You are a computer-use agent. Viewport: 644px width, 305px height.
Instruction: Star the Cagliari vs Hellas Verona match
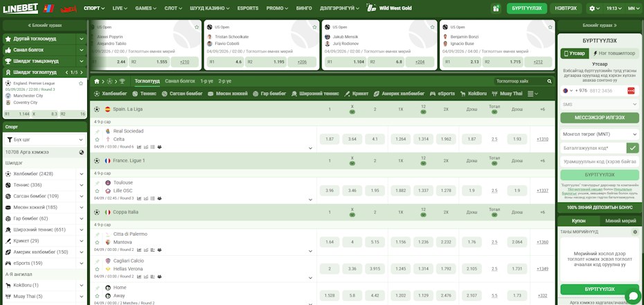pyautogui.click(x=98, y=269)
